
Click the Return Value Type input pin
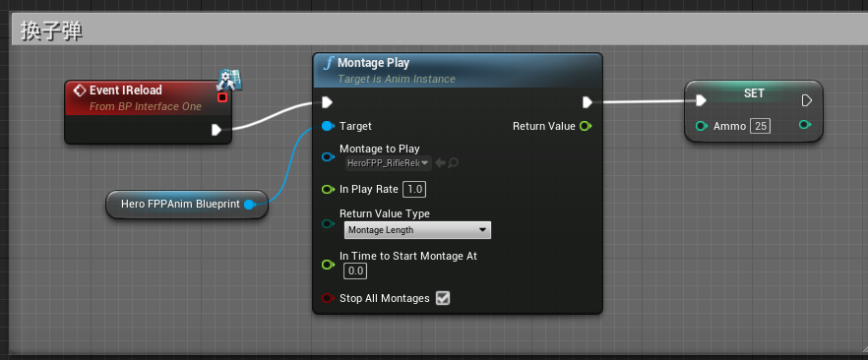(328, 223)
